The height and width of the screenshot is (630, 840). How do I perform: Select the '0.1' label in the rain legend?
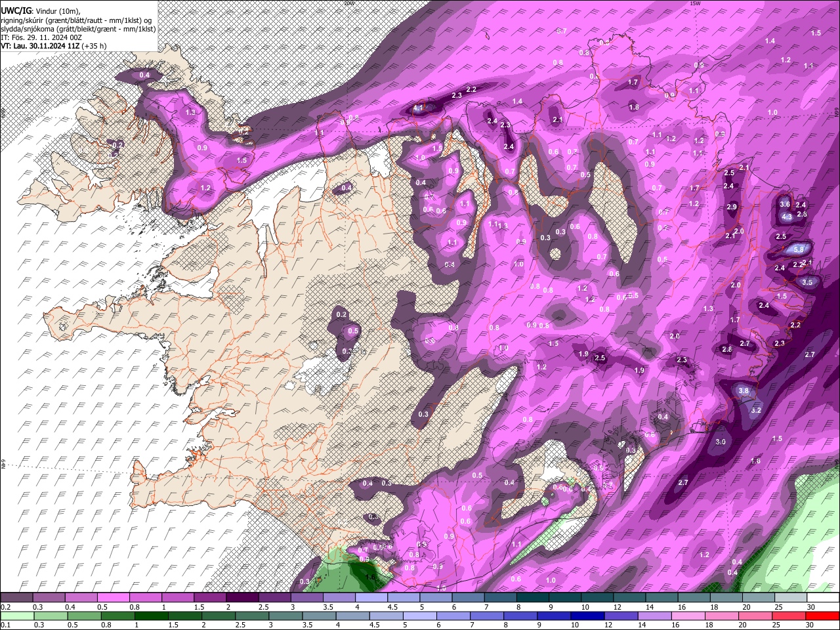tap(6, 625)
